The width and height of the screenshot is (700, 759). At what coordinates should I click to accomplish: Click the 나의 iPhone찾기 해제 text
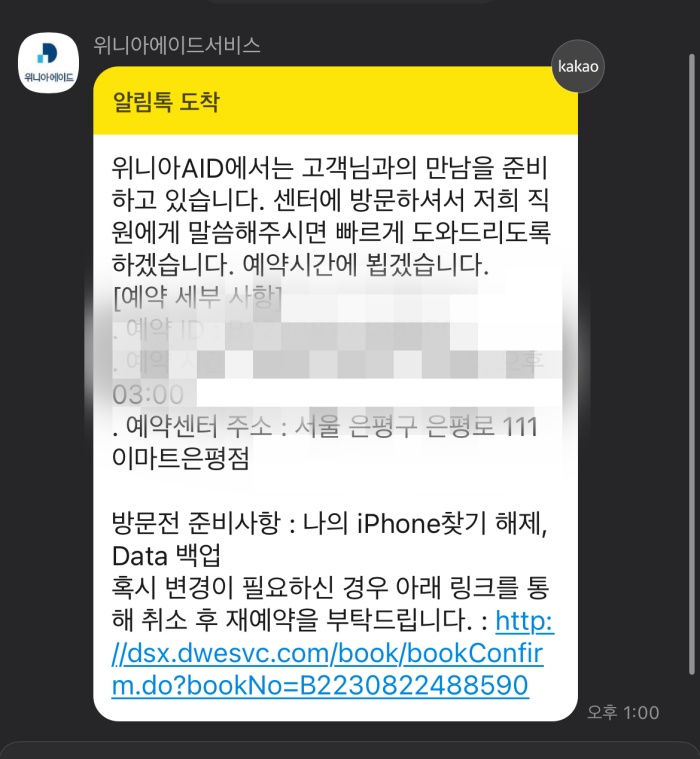425,523
